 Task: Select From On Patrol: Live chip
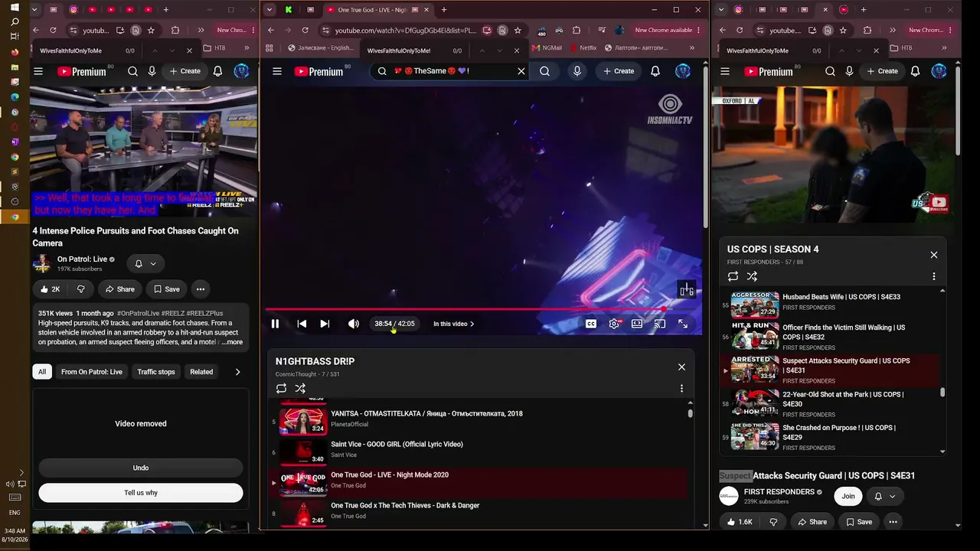point(91,372)
